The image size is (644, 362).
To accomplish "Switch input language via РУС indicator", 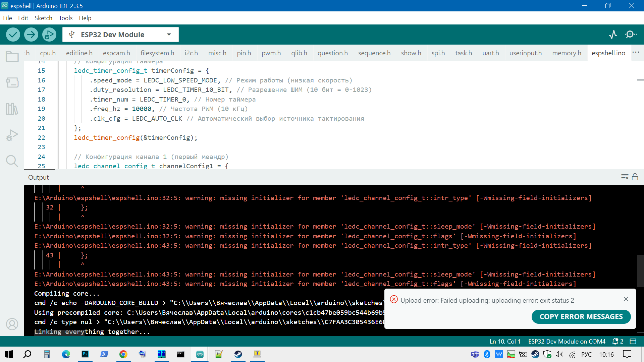I will point(586,354).
